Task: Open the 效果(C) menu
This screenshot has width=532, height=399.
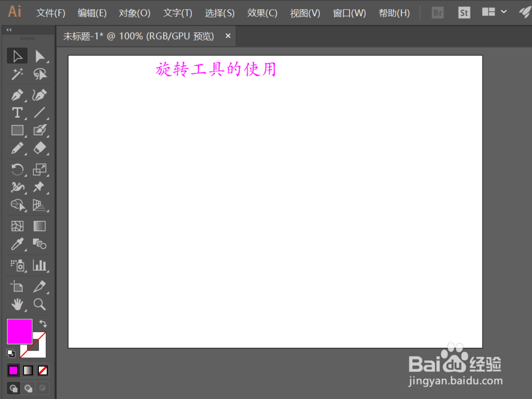Action: 262,13
